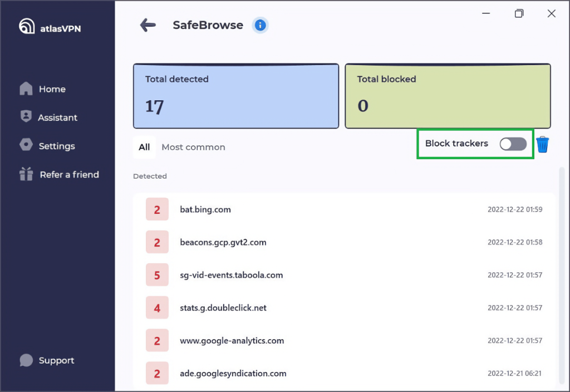Maximize the atlasVPN window
Image resolution: width=570 pixels, height=392 pixels.
coord(519,13)
